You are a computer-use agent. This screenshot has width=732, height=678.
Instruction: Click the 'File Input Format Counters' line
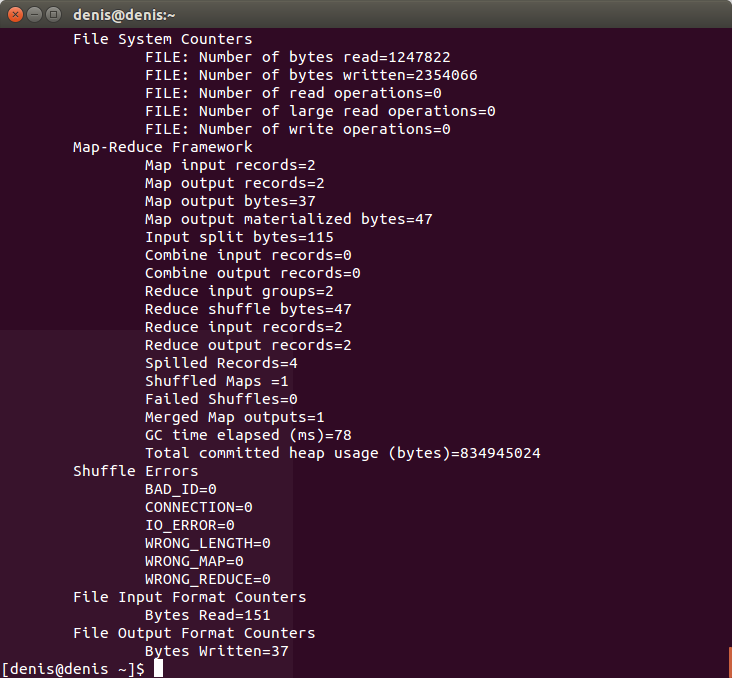(190, 597)
